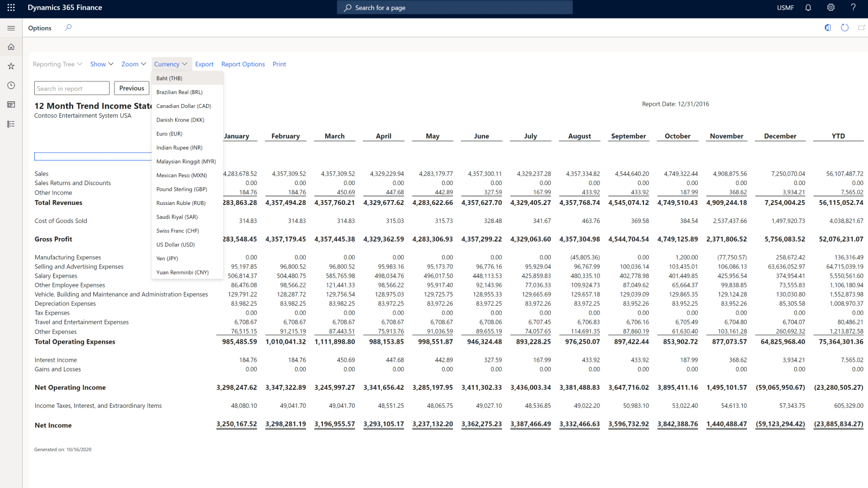Screen dimensions: 868x488
Task: Choose US Dollar (USD) in the currency menu
Action: click(175, 245)
